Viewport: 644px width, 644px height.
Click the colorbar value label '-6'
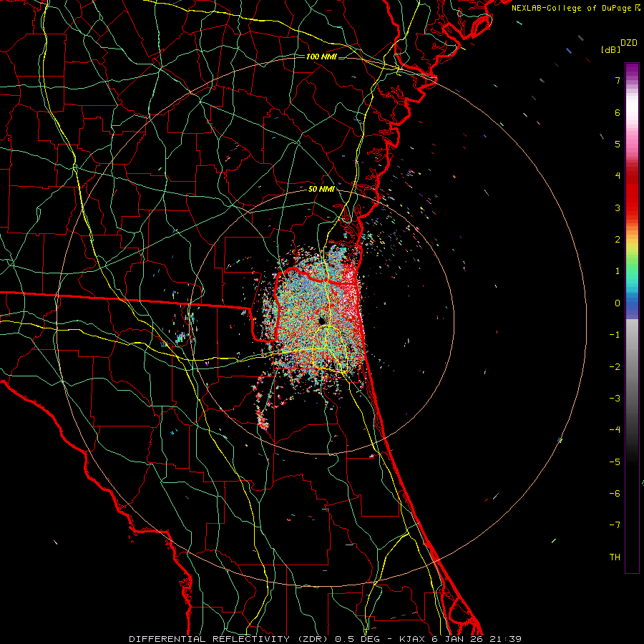(x=615, y=494)
